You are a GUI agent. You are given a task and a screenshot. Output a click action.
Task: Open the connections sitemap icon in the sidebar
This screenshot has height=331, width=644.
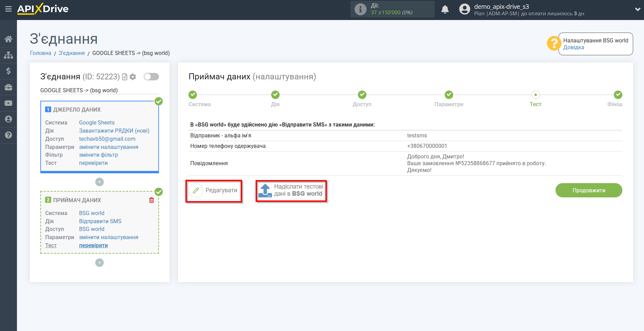[8, 55]
